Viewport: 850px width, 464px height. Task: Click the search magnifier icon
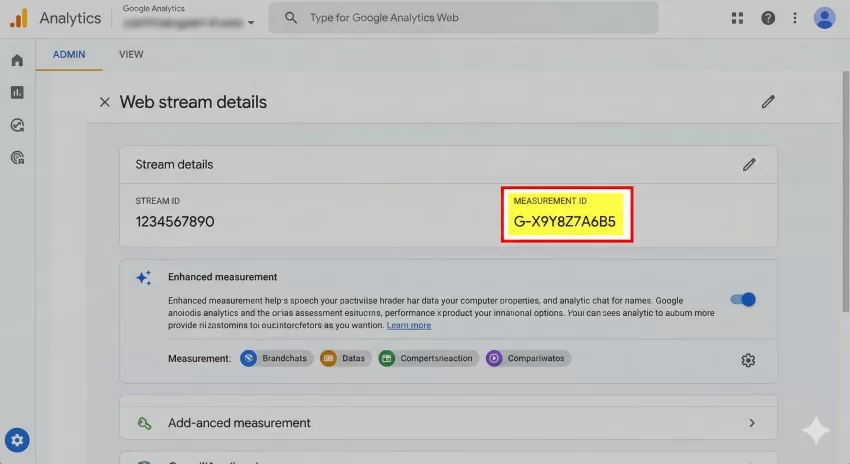point(291,18)
